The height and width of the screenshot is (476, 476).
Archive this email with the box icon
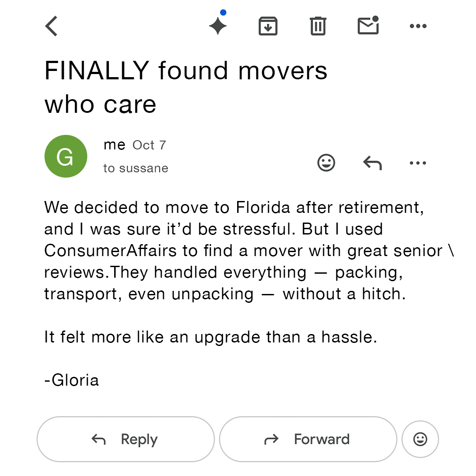pos(268,26)
